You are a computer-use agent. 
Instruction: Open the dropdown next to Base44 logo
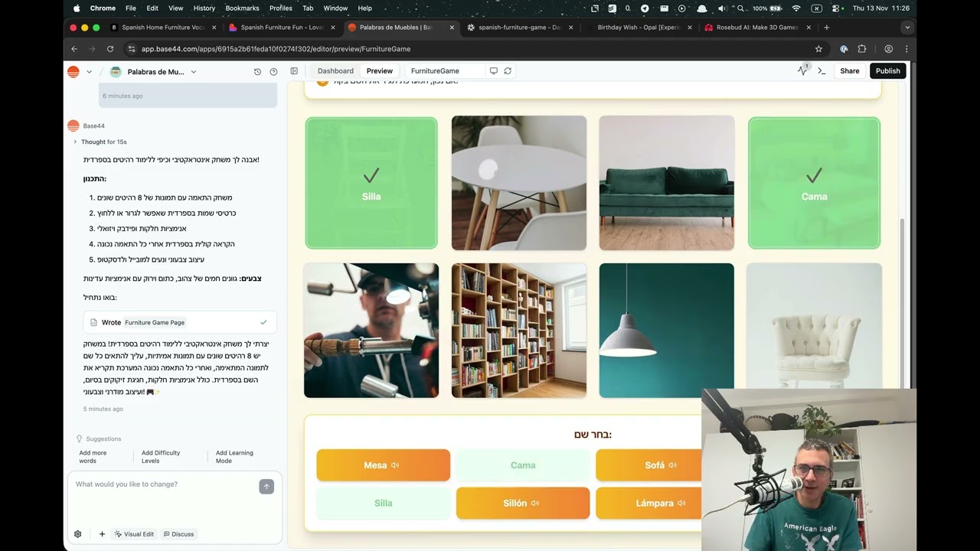click(90, 72)
